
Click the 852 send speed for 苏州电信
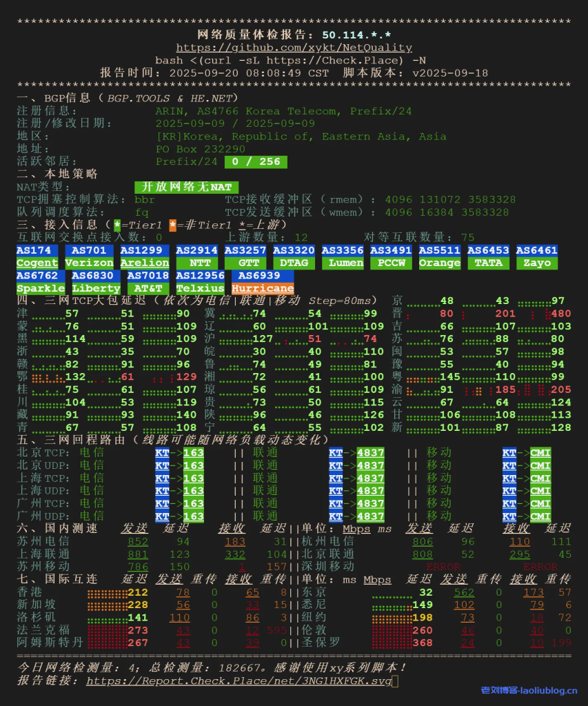coord(138,541)
